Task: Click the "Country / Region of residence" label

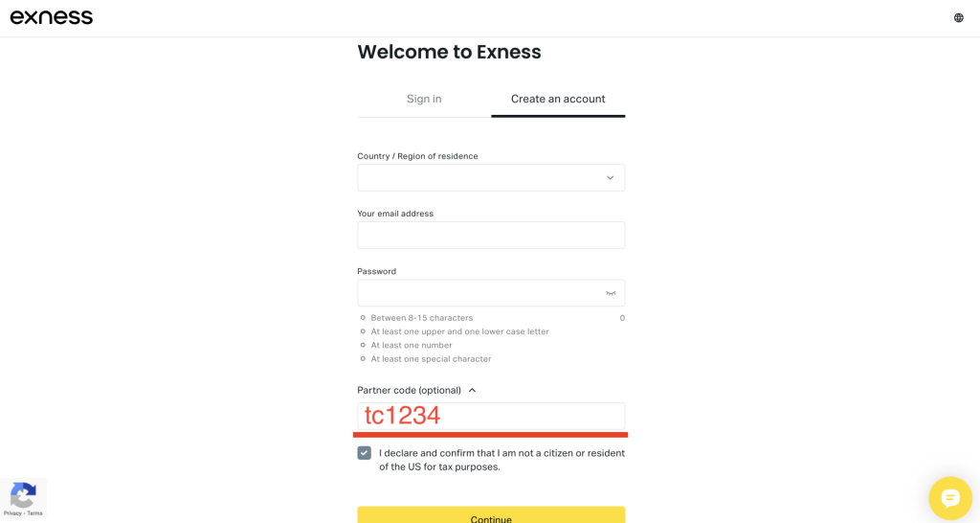Action: pos(417,156)
